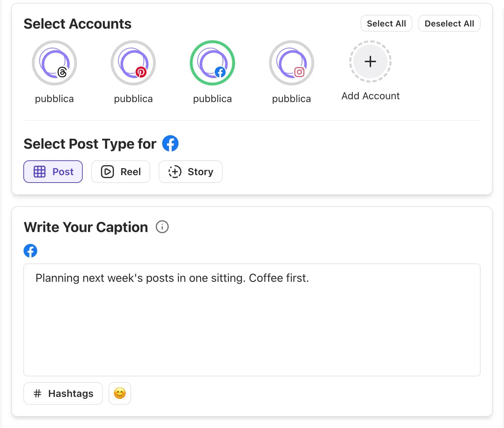Select the Instagram pubblica account
Screen dimensions: 504x428
coord(292,63)
